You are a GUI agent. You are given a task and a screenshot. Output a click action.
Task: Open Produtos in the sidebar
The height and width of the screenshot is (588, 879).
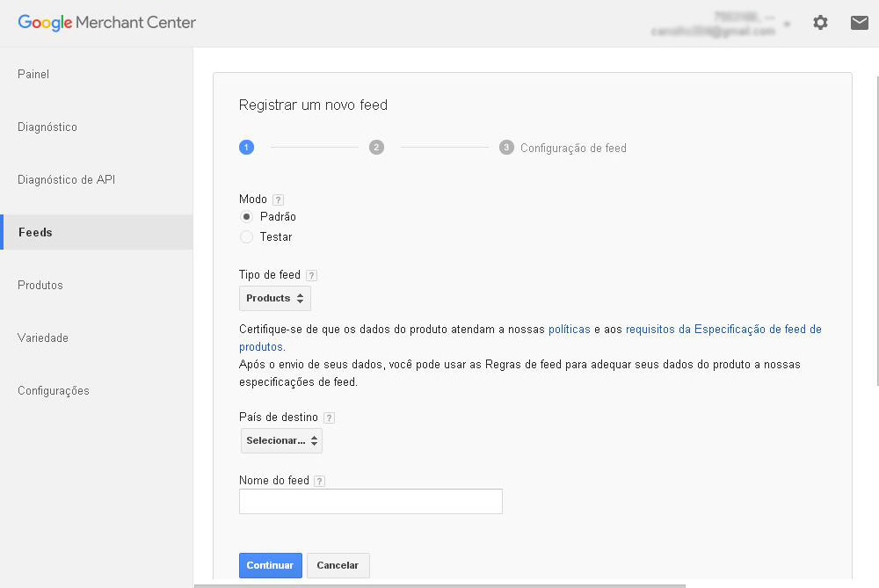40,286
